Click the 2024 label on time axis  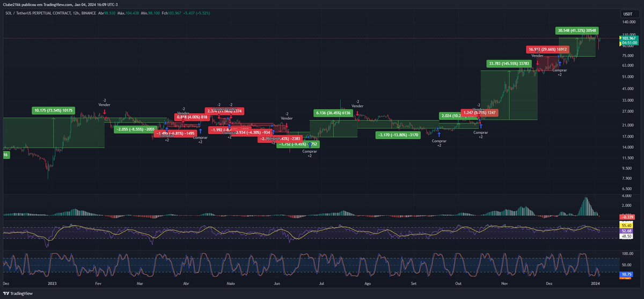point(595,282)
